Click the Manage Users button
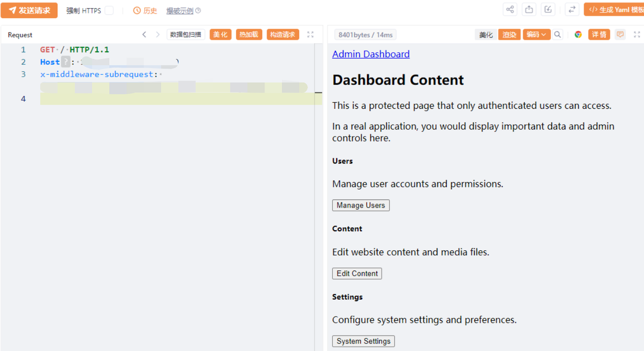This screenshot has width=644, height=351. pyautogui.click(x=360, y=205)
